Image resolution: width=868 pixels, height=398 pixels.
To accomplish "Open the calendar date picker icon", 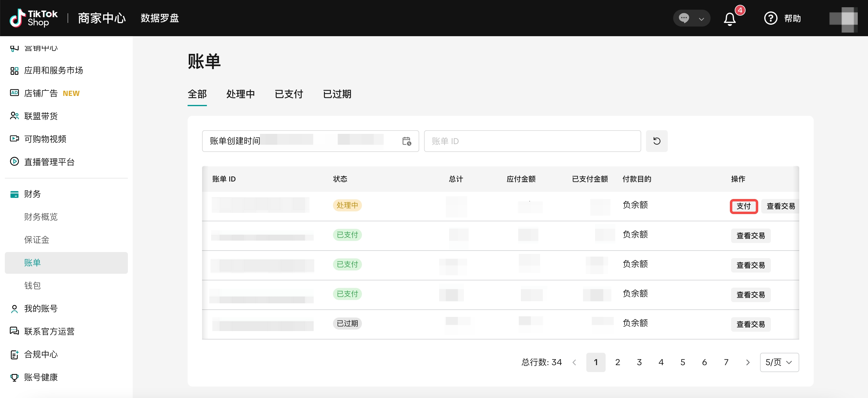I will coord(406,141).
